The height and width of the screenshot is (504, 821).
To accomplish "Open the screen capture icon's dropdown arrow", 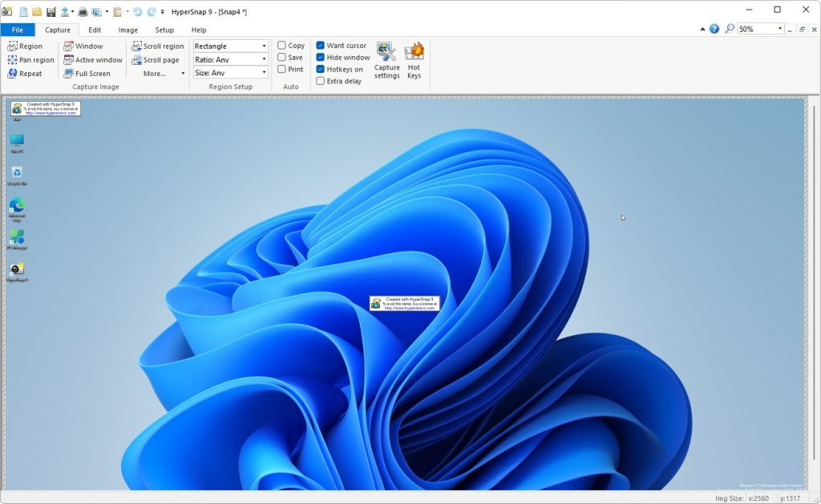I will click(x=107, y=11).
